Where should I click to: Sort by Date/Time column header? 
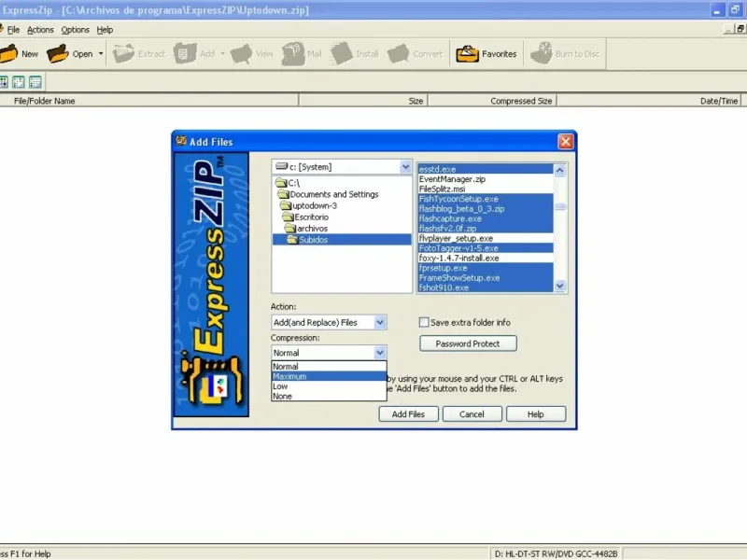point(649,101)
